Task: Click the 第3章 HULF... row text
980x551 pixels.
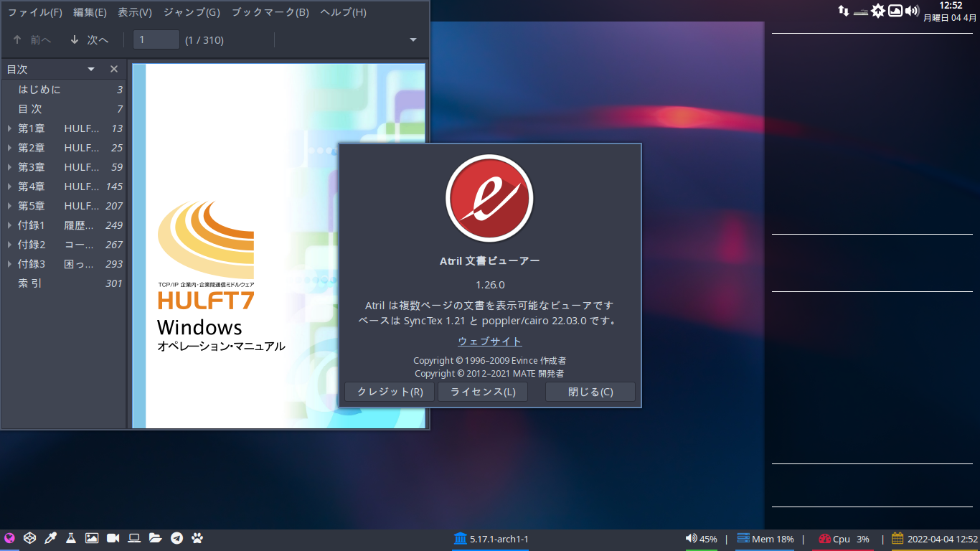Action: click(x=59, y=167)
